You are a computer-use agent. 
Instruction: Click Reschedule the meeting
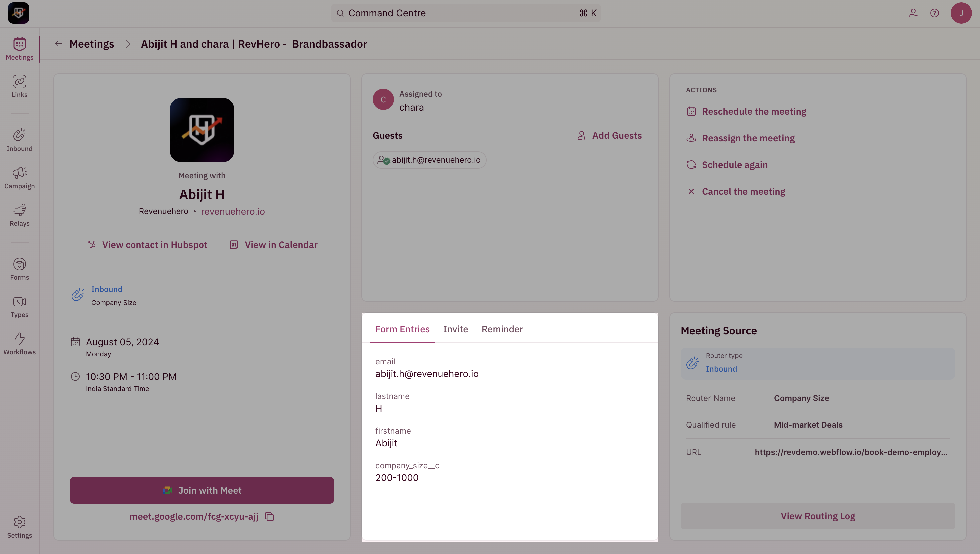(x=754, y=111)
